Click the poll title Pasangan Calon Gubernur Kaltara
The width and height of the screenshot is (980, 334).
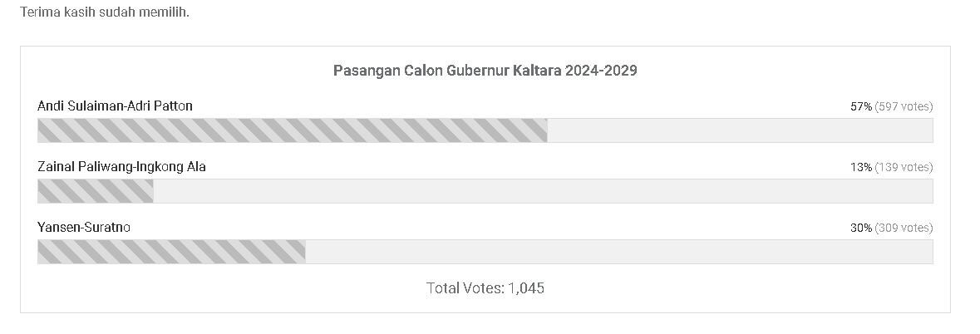coord(485,70)
